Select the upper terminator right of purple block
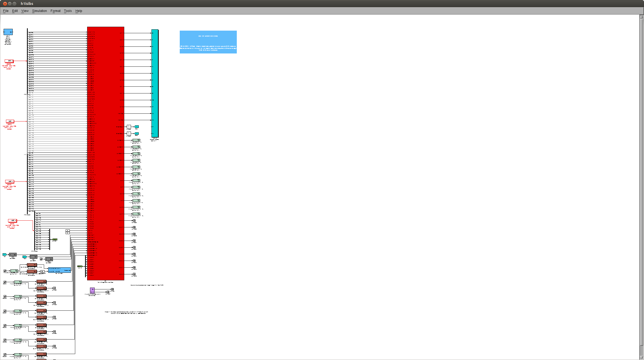The image size is (644, 360). point(112,289)
